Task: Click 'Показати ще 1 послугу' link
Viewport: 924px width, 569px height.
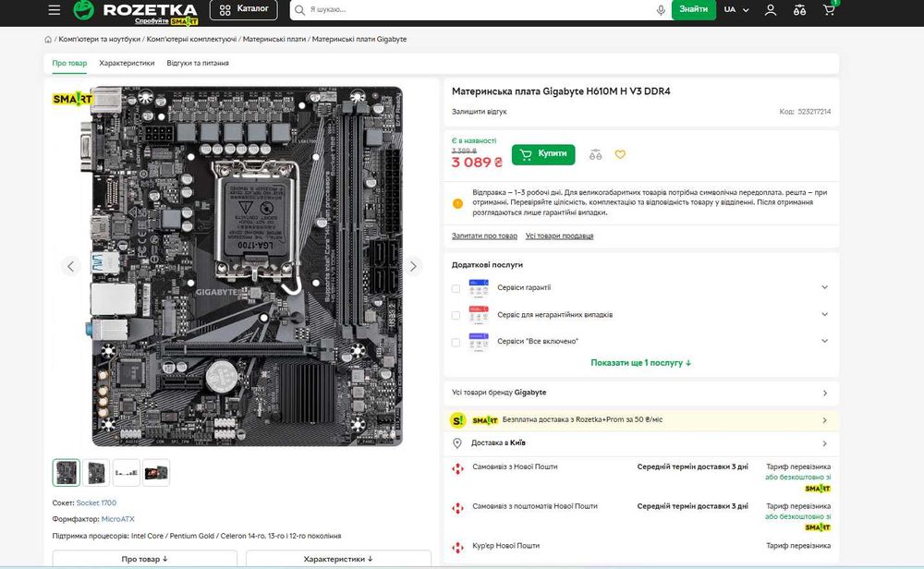Action: 640,363
